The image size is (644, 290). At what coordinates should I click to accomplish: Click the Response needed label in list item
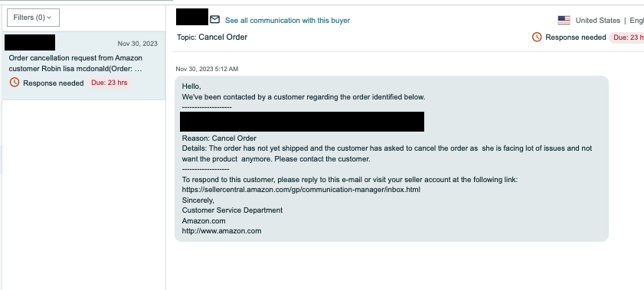click(54, 83)
